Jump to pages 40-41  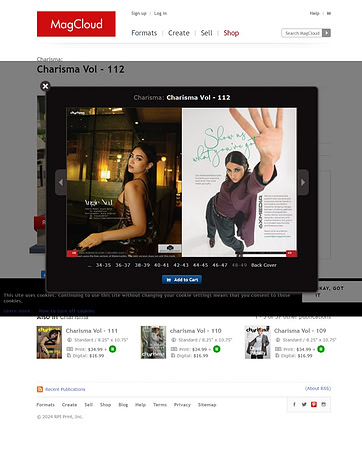pyautogui.click(x=162, y=265)
